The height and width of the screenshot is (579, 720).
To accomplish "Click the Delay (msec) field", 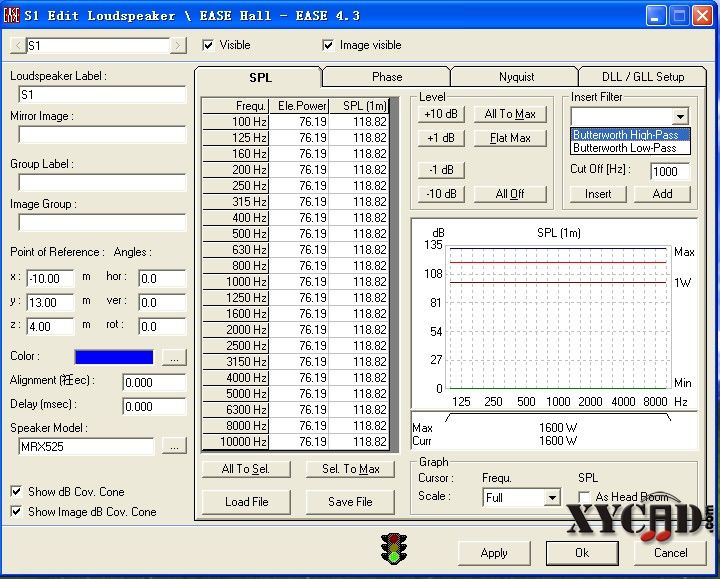I will (154, 406).
